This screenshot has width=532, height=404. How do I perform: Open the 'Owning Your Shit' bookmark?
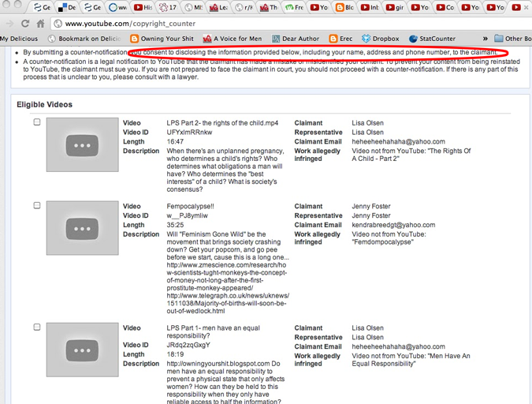tap(162, 39)
